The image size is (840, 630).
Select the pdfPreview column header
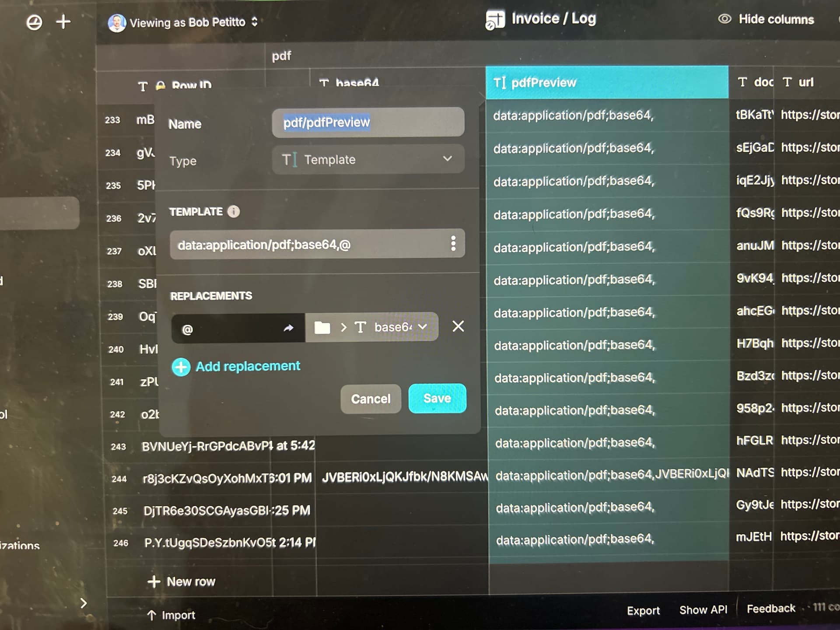[x=606, y=83]
